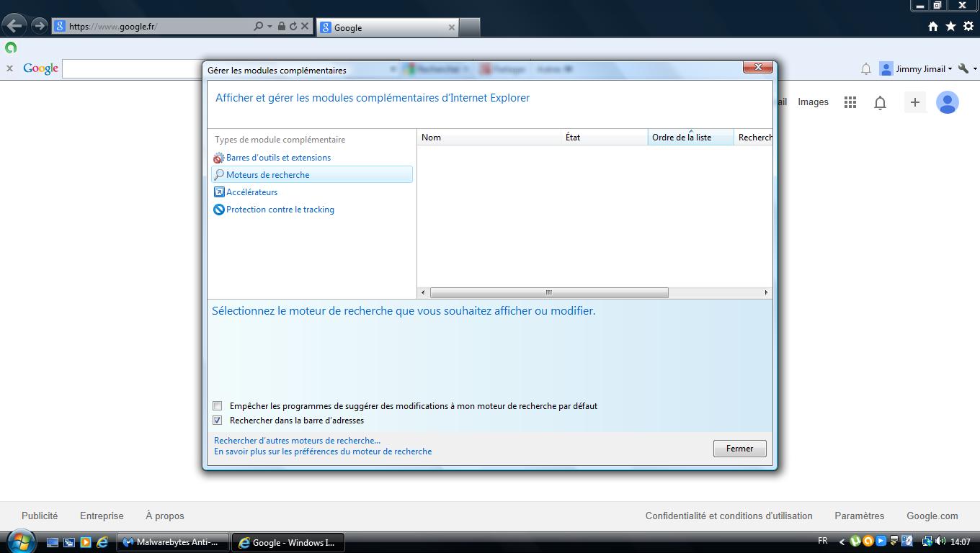980x553 pixels.
Task: Open Favorites with the star icon
Action: point(950,27)
